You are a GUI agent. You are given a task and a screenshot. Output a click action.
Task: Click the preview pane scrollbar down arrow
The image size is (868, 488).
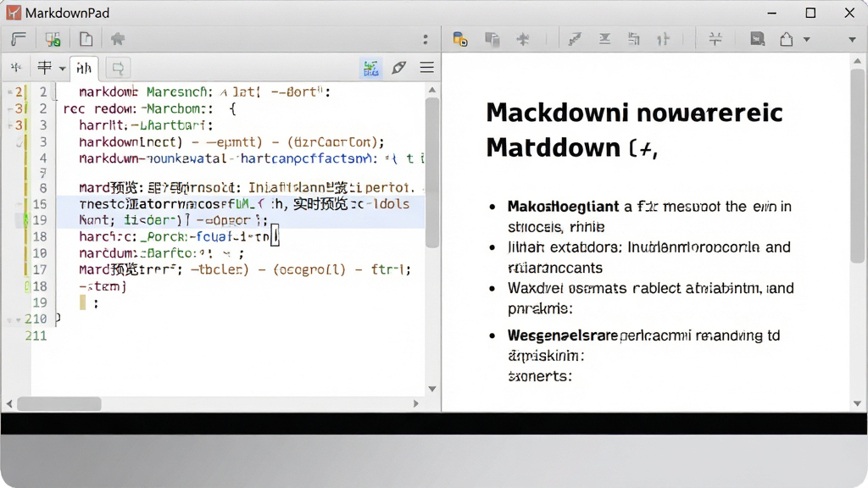(858, 403)
